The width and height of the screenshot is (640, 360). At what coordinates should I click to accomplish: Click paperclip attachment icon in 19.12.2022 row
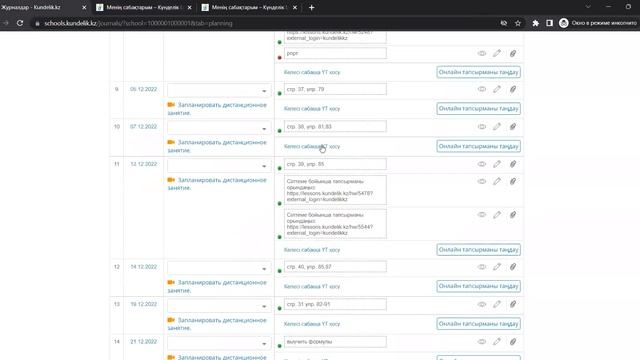[x=513, y=304]
